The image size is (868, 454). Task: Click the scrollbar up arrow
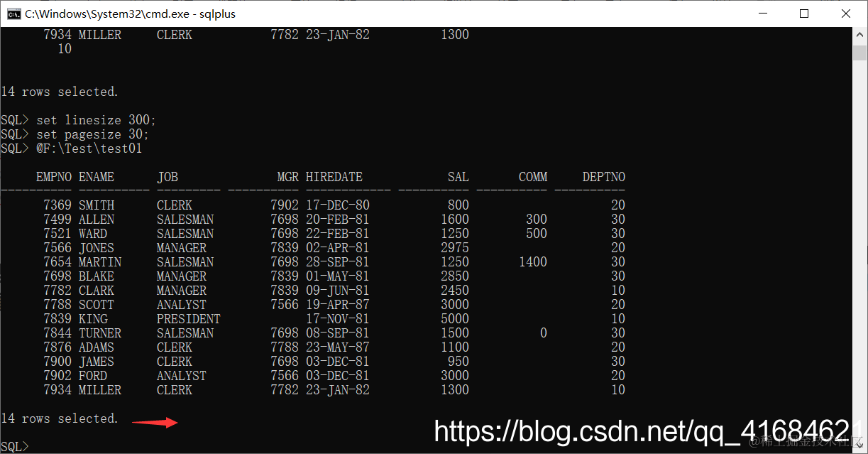859,35
